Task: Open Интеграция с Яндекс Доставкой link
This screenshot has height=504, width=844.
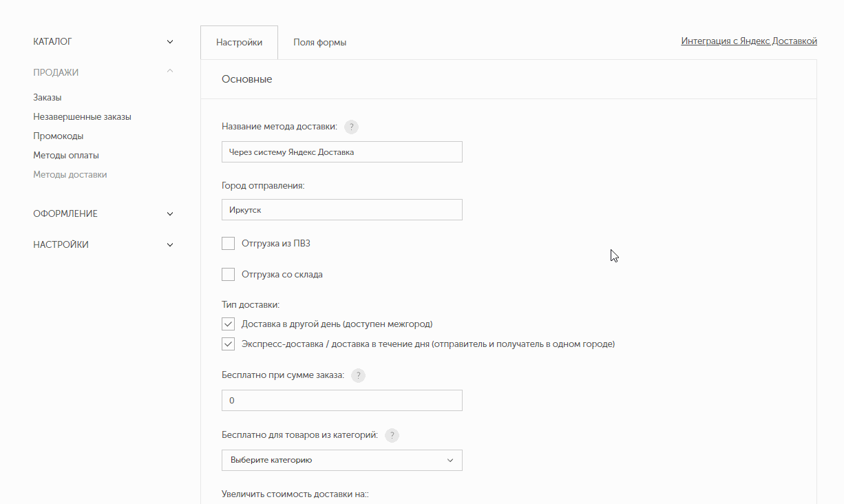Action: tap(748, 41)
